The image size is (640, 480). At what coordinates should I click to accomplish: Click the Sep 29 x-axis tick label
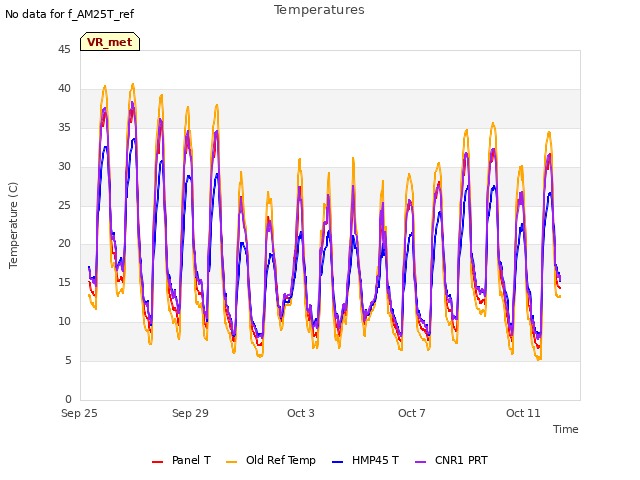(x=190, y=413)
